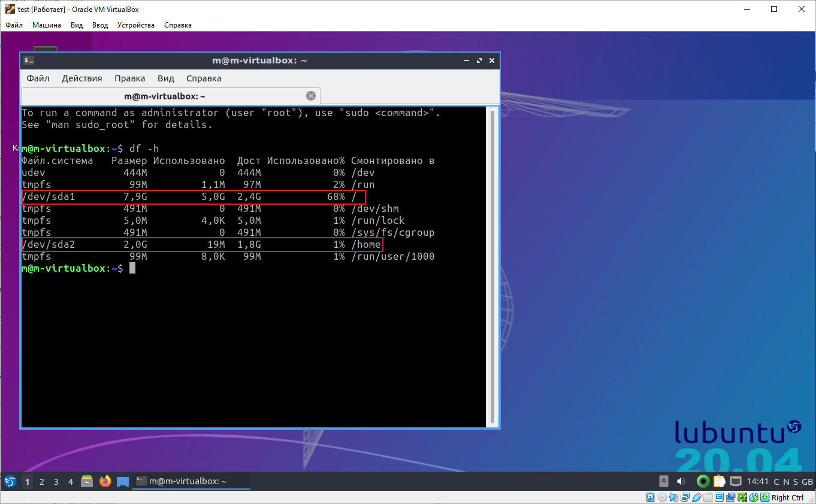This screenshot has width=816, height=504.
Task: Toggle the N num lock indicator
Action: click(786, 481)
